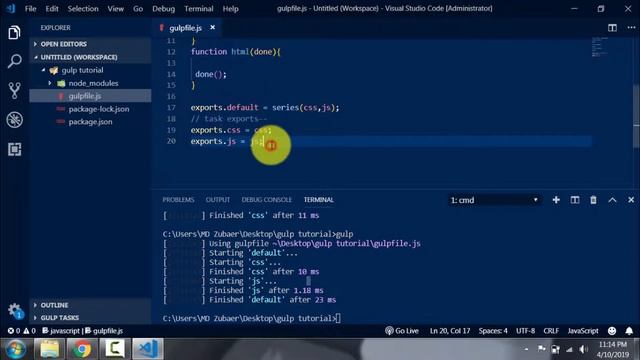The width and height of the screenshot is (640, 360).
Task: Click Ln 20, Col 17 cursor position
Action: [x=449, y=331]
